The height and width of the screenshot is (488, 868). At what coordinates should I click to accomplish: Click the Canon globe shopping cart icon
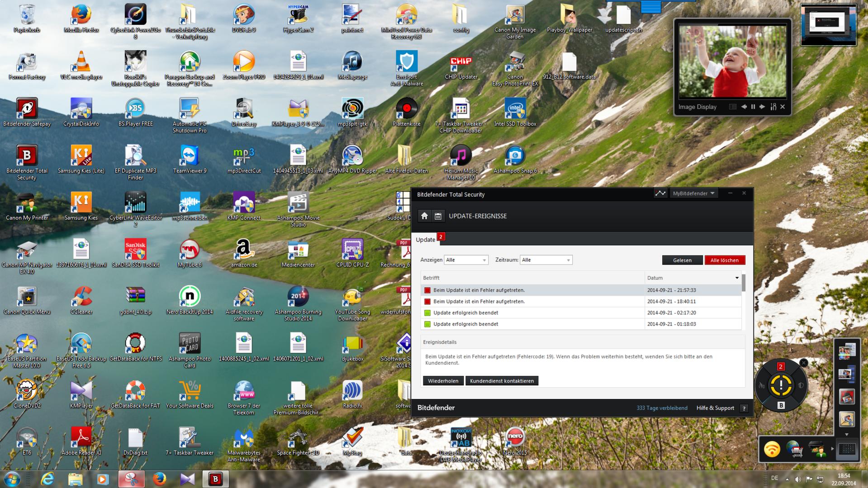click(x=795, y=449)
